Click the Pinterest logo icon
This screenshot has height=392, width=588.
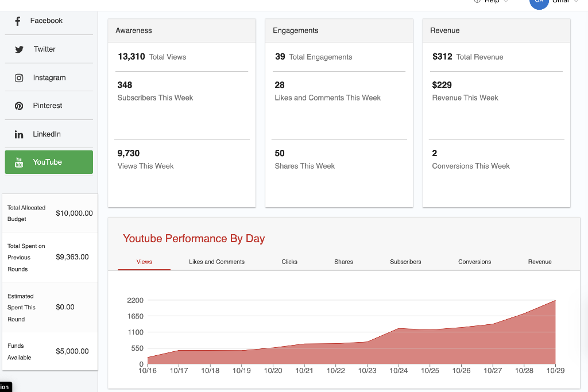(x=19, y=106)
